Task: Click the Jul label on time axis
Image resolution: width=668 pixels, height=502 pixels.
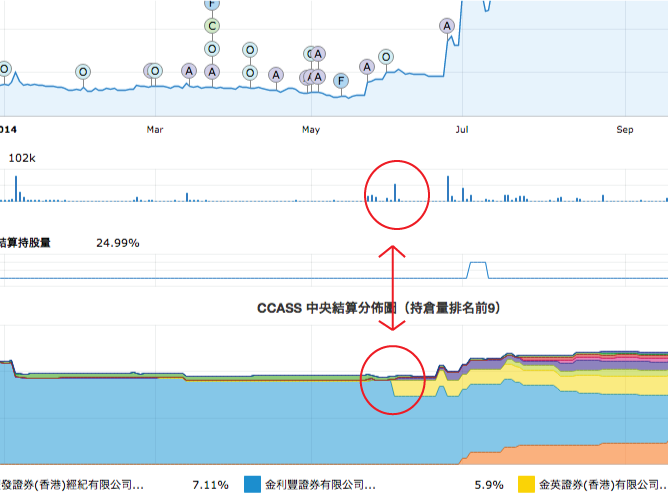Action: [x=460, y=129]
